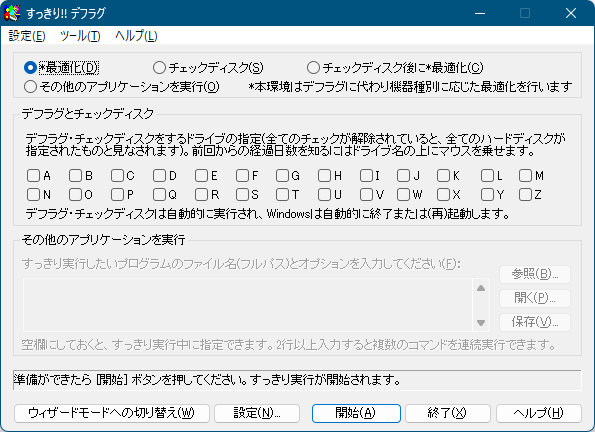Viewport: 595px width, 432px height.
Task: Select the チェックディスク(S) radio option
Action: click(208, 68)
